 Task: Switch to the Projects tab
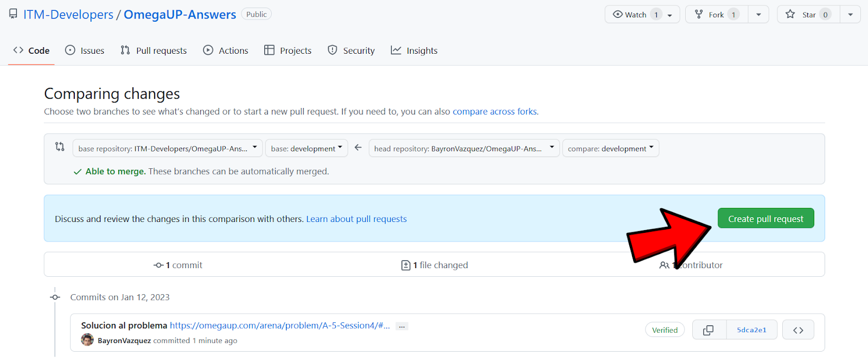click(x=288, y=50)
